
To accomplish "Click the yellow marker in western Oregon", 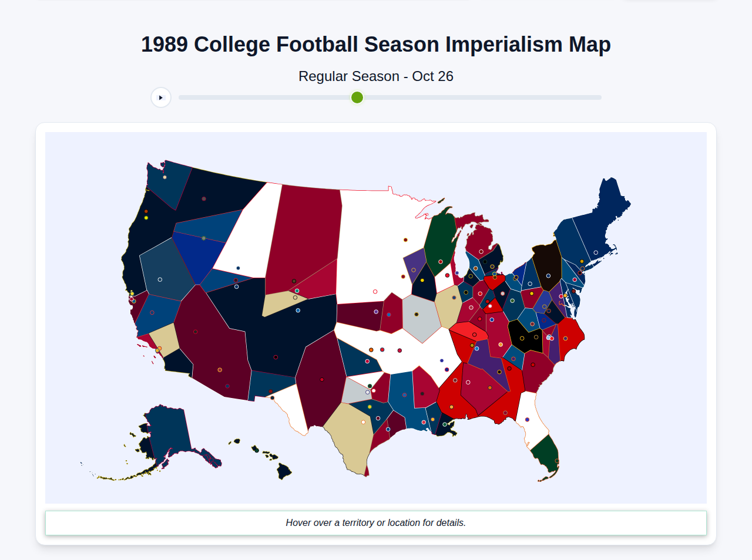I will click(146, 218).
